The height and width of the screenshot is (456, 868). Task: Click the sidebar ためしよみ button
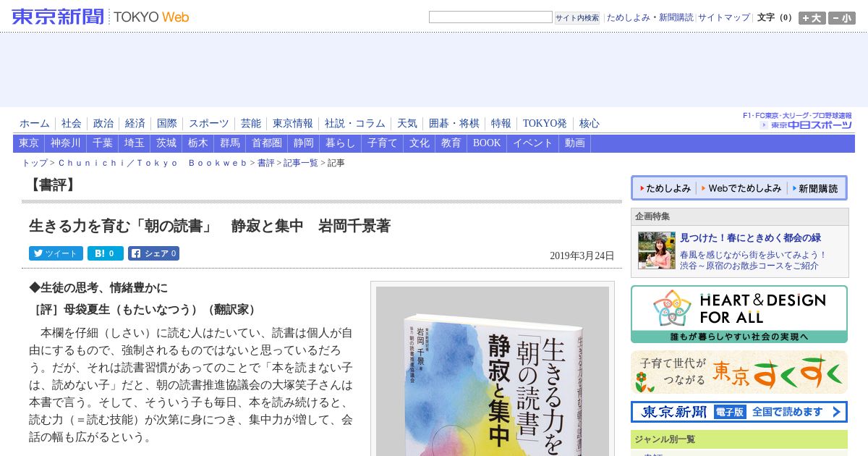pyautogui.click(x=665, y=188)
